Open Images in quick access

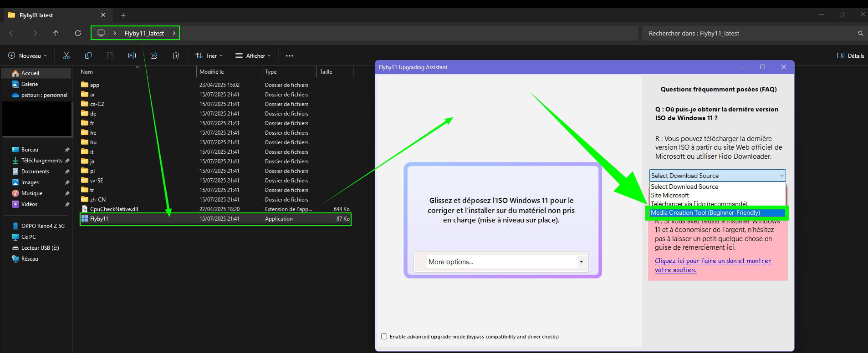tap(25, 182)
